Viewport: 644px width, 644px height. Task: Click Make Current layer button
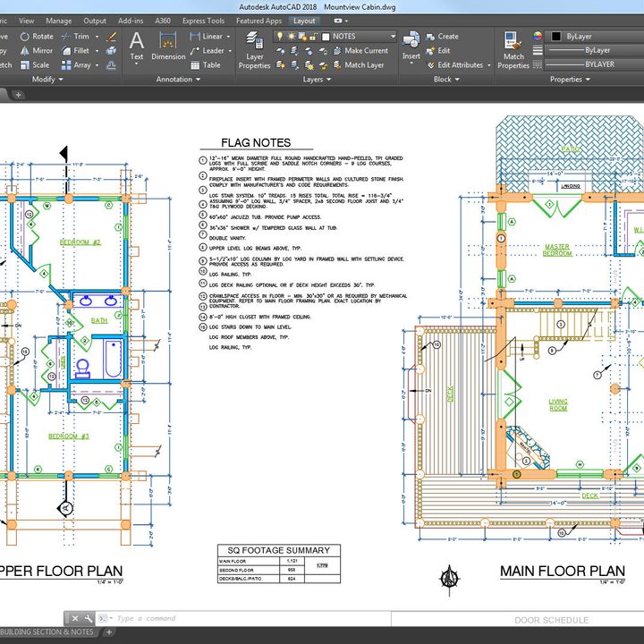pos(360,50)
